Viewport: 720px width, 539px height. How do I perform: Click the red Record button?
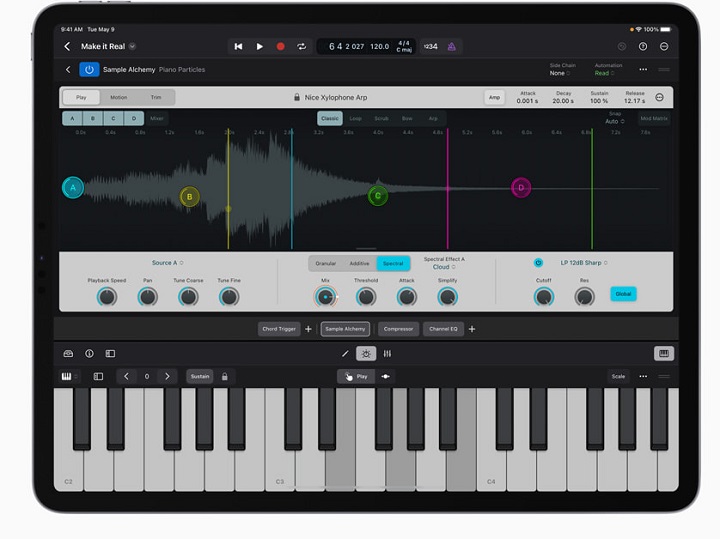click(x=280, y=47)
